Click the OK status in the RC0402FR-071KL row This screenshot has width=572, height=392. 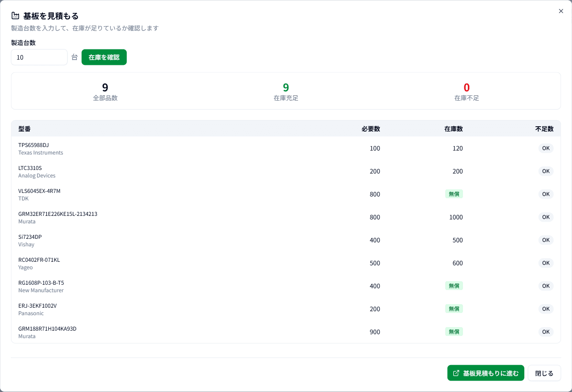click(x=546, y=263)
